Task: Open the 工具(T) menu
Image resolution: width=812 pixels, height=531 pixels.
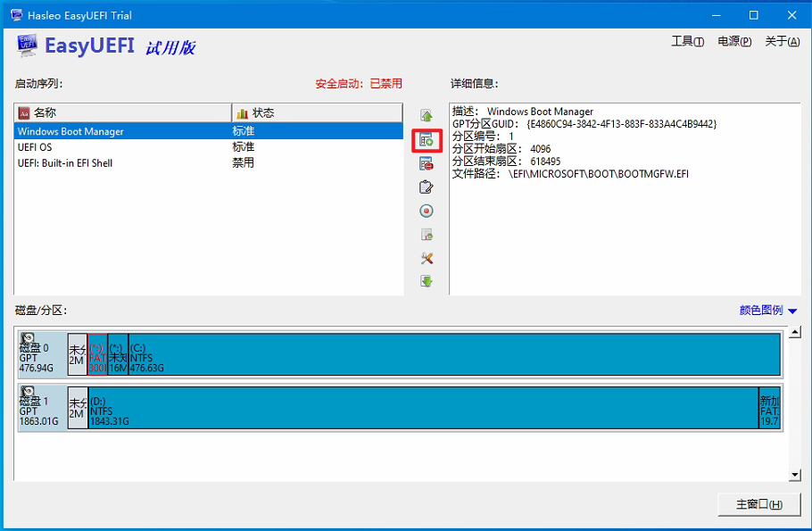Action: click(x=688, y=41)
